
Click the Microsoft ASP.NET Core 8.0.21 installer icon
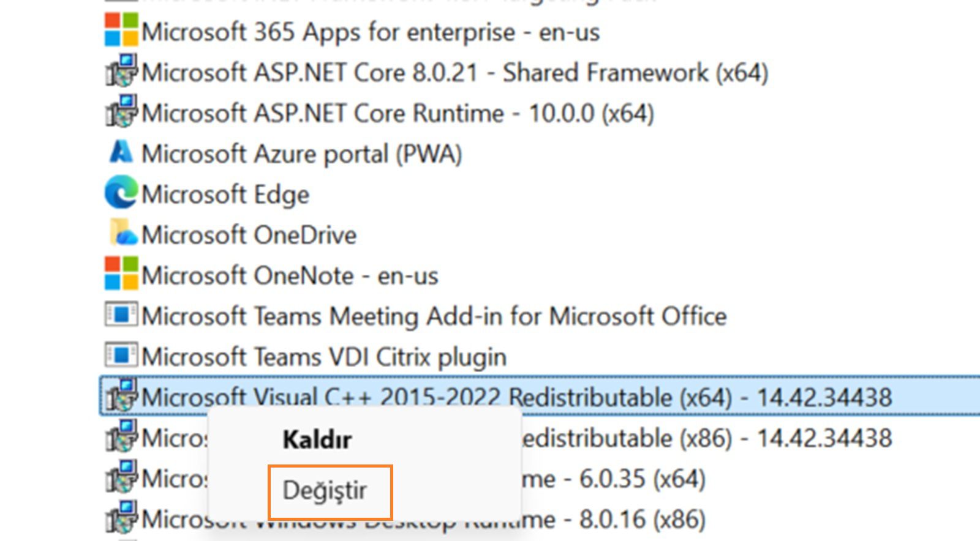point(123,73)
